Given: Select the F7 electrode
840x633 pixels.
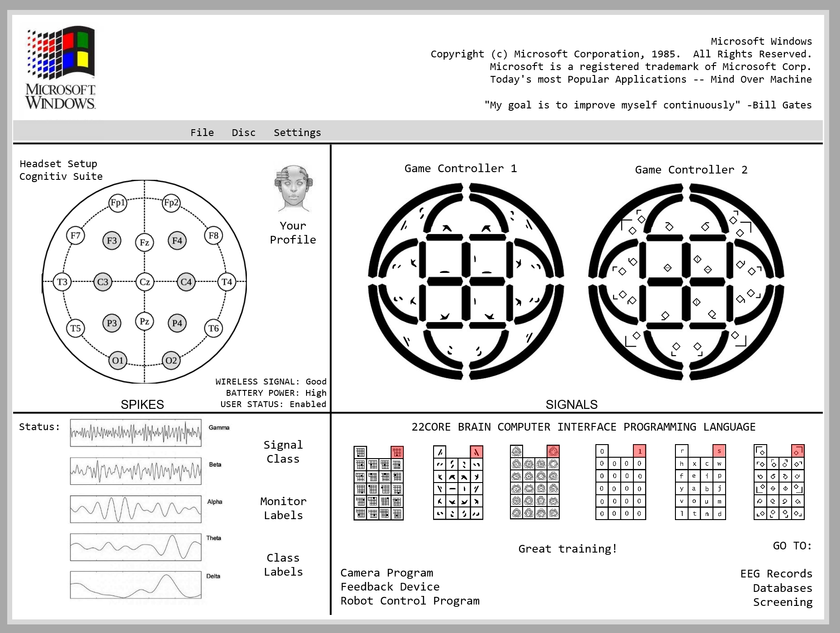Looking at the screenshot, I should [x=76, y=236].
